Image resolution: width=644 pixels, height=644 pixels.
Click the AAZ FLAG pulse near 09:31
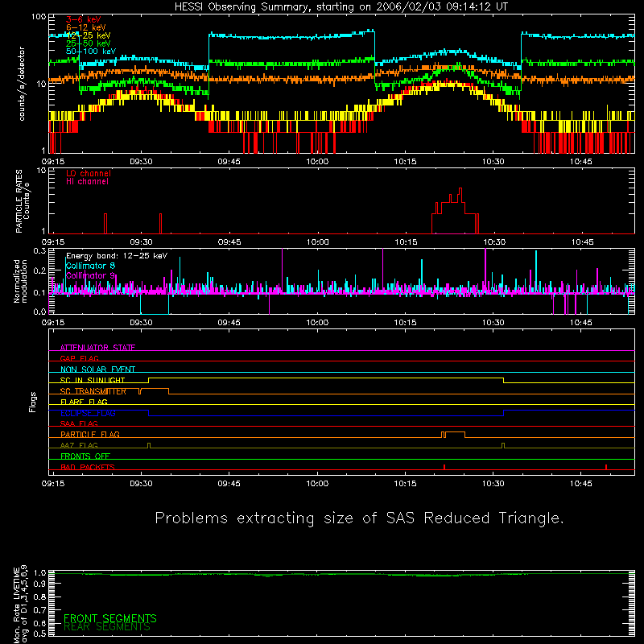[149, 446]
